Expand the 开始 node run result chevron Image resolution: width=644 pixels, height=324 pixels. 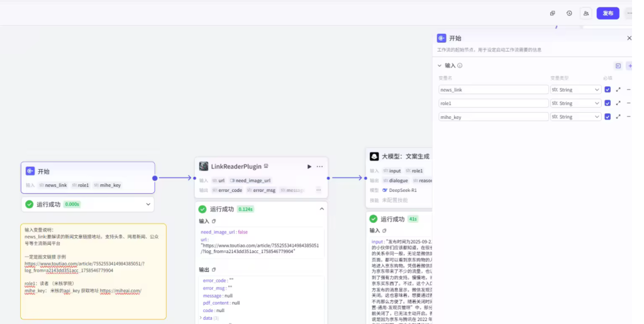(148, 204)
